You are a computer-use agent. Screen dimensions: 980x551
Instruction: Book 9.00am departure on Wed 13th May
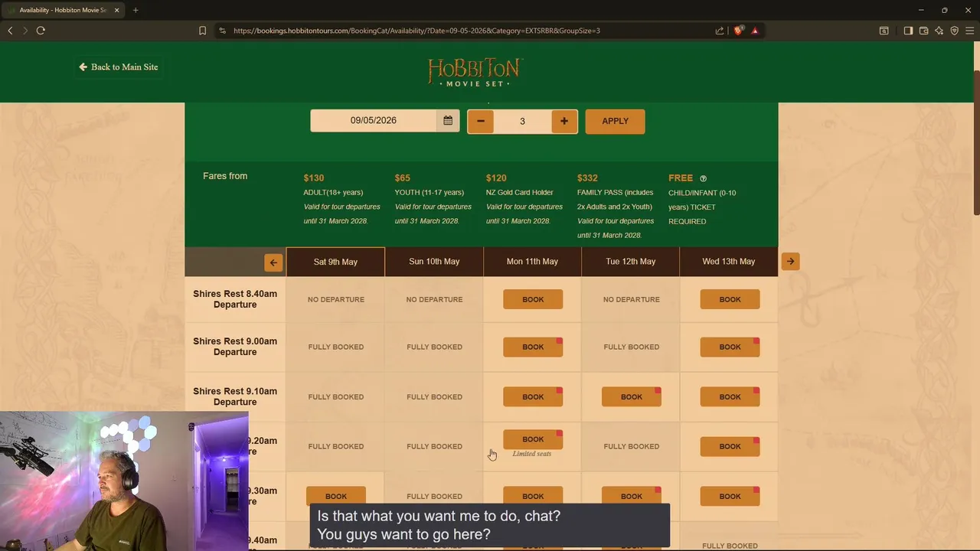coord(730,347)
